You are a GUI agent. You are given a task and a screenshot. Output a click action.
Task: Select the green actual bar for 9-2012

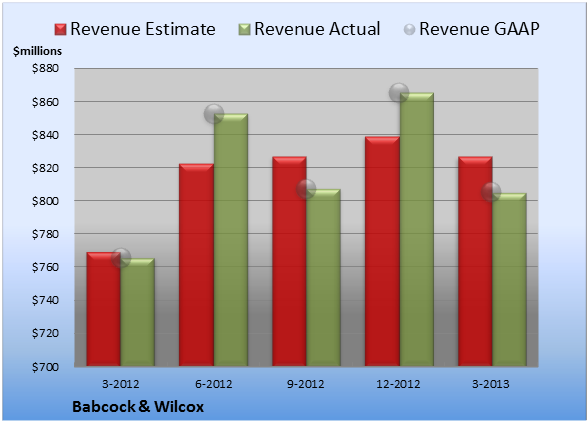point(323,278)
